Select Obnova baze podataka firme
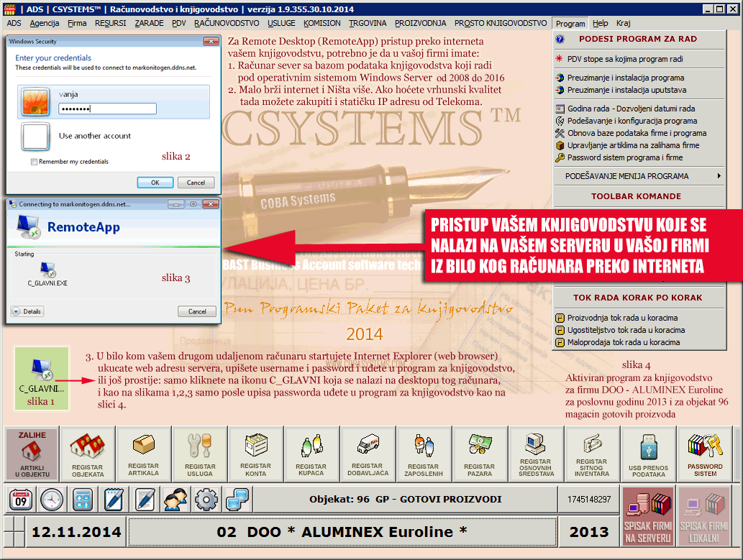 [639, 133]
